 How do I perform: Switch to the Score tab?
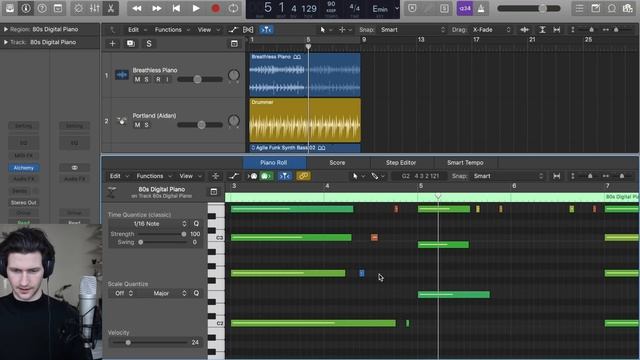coord(337,162)
